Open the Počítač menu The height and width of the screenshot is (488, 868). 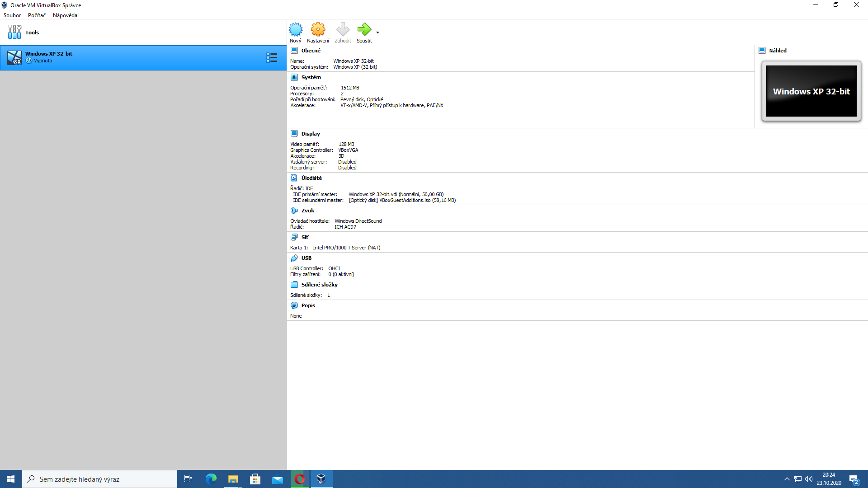click(37, 15)
